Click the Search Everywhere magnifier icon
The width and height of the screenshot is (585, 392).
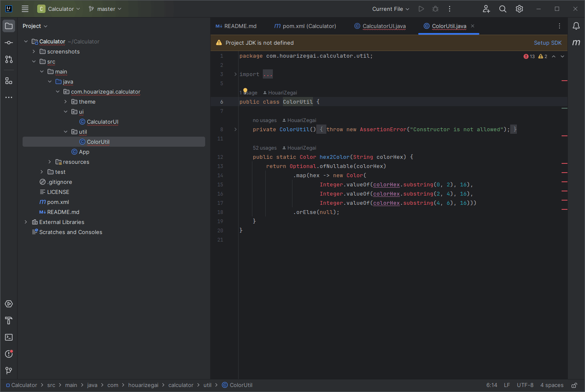click(x=503, y=9)
